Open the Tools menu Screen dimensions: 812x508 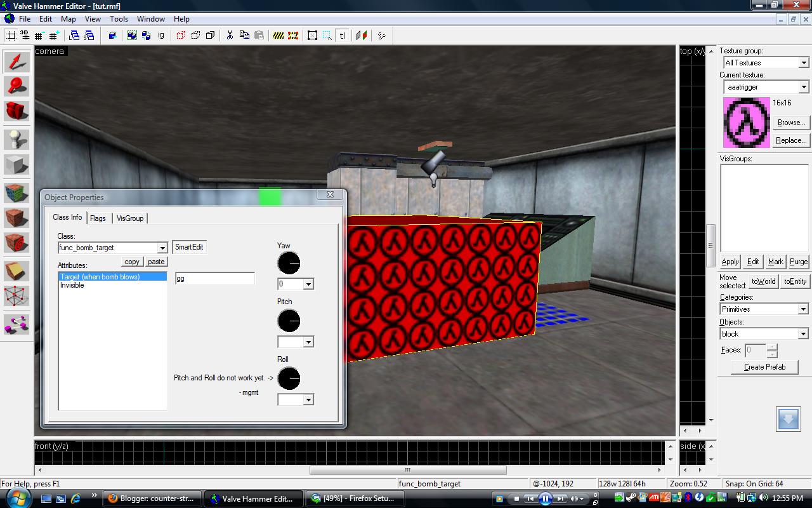click(x=119, y=19)
